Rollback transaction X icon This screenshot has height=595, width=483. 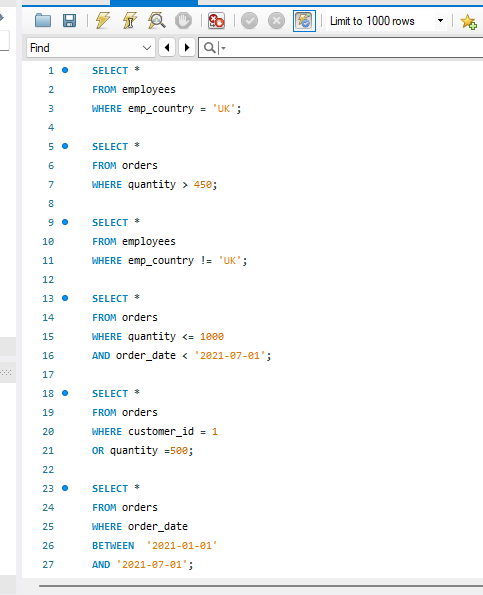click(276, 20)
